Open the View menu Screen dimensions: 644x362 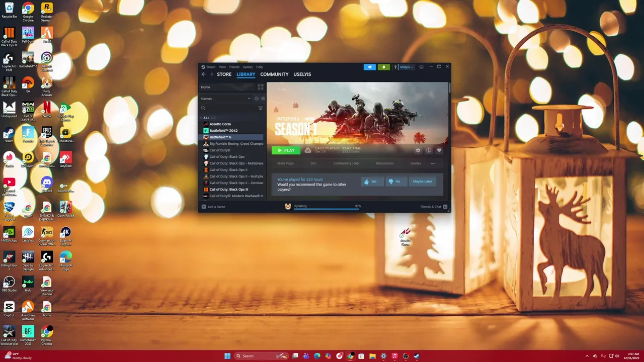[x=222, y=67]
